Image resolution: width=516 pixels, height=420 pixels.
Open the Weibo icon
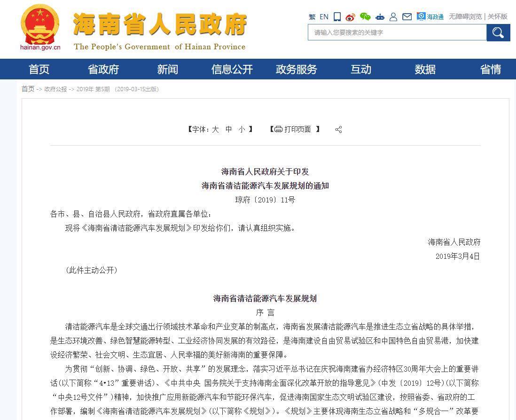351,17
